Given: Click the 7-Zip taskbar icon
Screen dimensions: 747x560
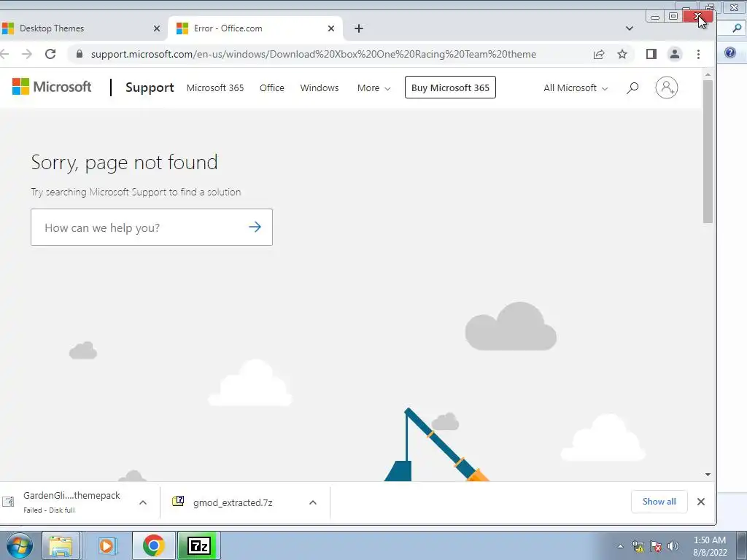Looking at the screenshot, I should click(x=199, y=545).
